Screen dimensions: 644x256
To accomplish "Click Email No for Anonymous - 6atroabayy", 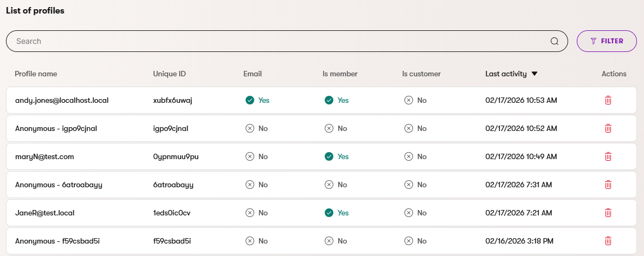I will 257,185.
